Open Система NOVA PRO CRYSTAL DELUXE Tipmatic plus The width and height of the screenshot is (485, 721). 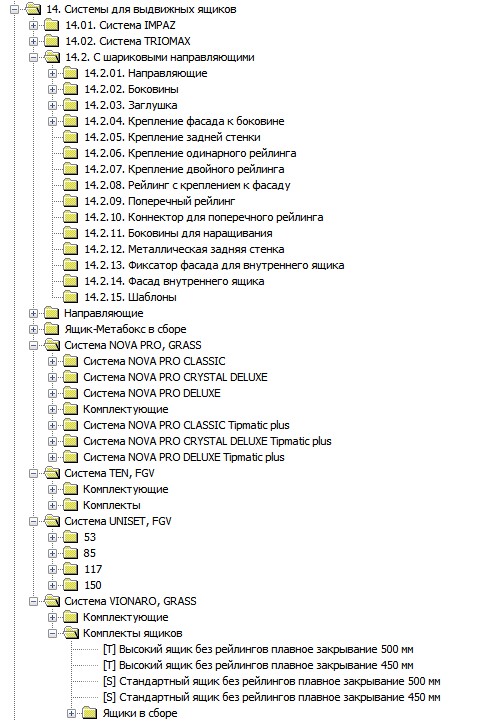click(x=207, y=441)
